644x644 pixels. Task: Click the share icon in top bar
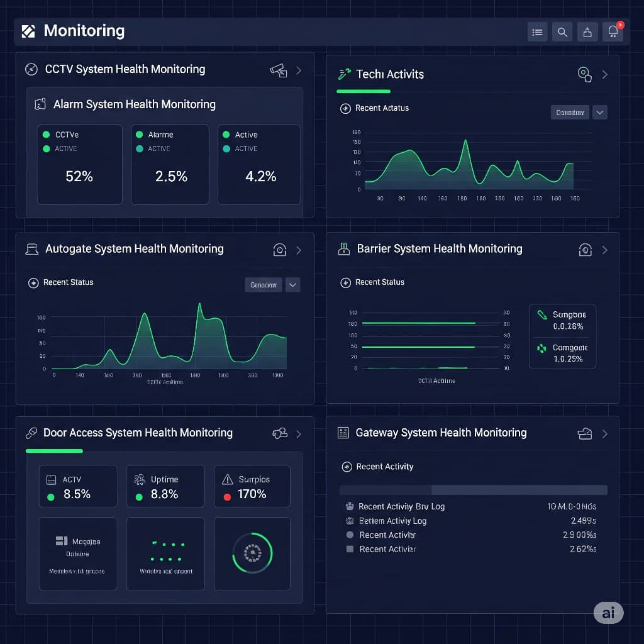coord(587,32)
